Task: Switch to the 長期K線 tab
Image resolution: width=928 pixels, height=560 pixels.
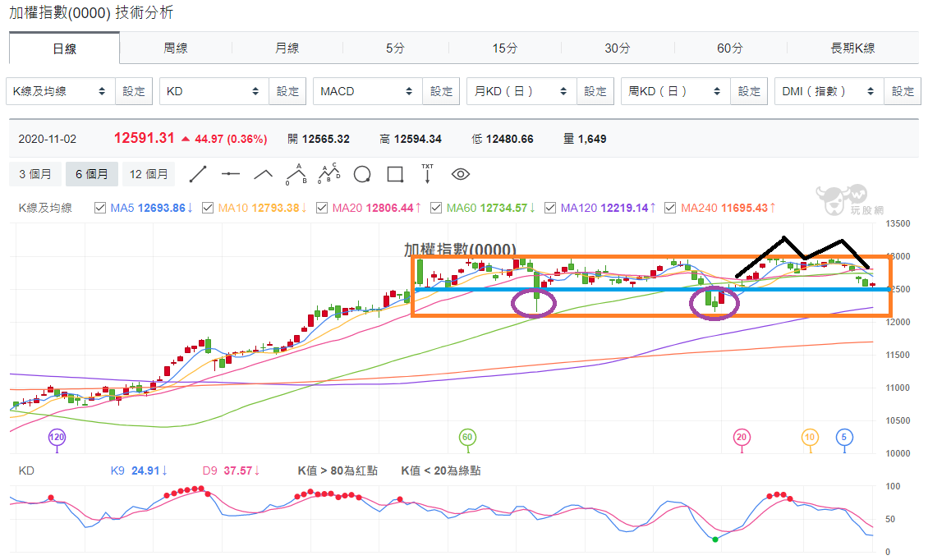Action: click(852, 48)
